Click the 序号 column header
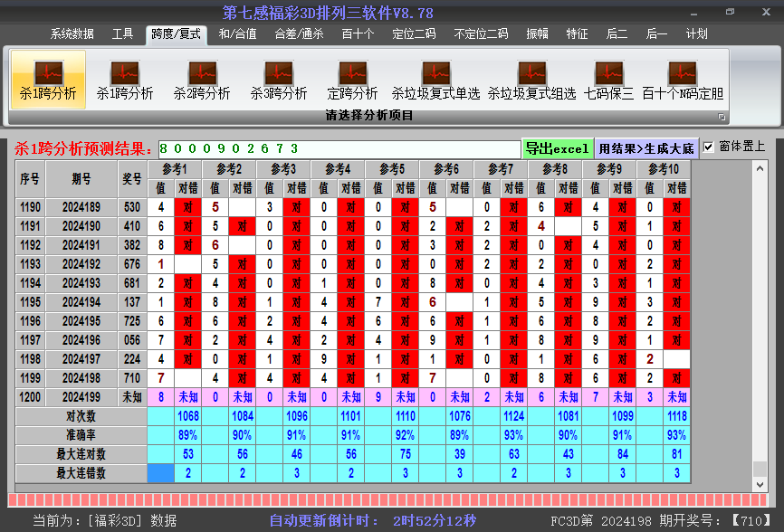784x532 pixels. click(30, 179)
